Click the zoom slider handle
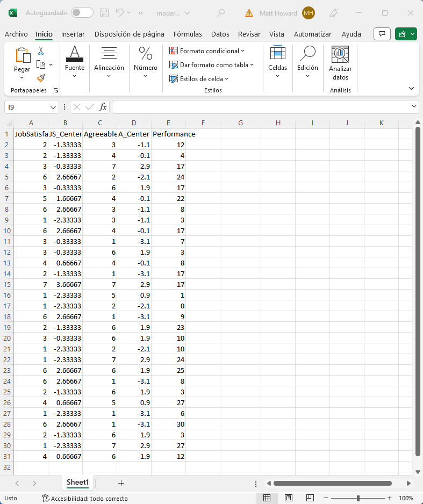This screenshot has width=423, height=504. [359, 498]
